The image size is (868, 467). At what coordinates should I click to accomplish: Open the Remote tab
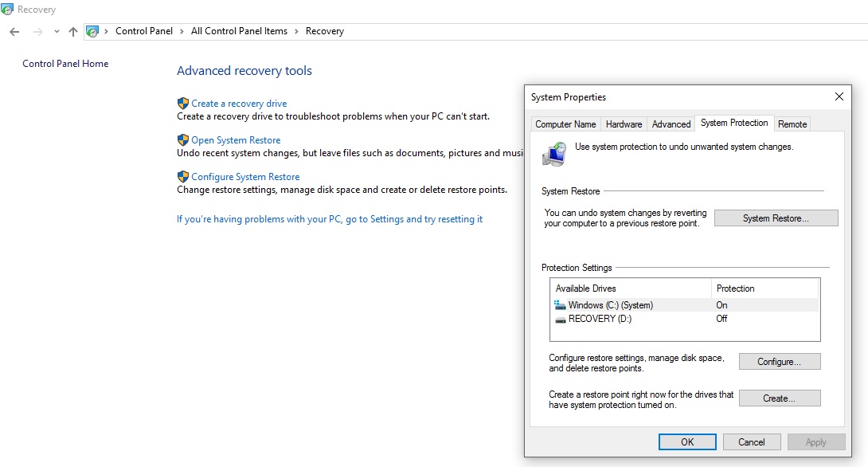tap(792, 124)
